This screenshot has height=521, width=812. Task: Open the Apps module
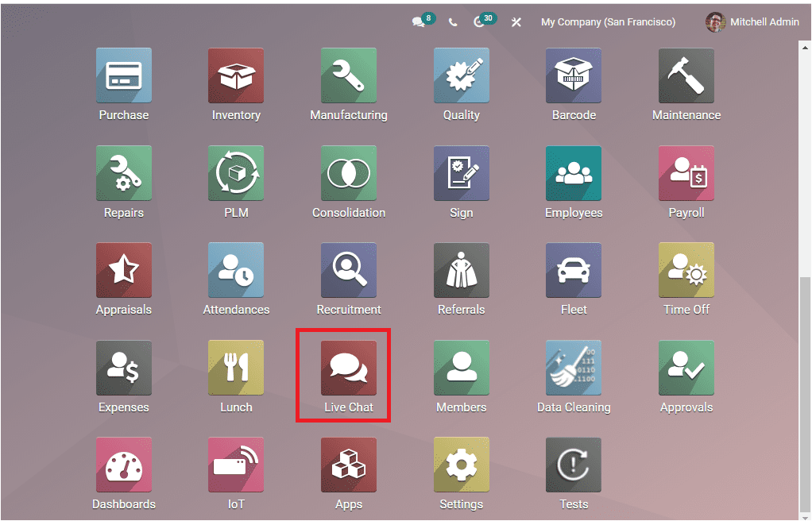349,465
